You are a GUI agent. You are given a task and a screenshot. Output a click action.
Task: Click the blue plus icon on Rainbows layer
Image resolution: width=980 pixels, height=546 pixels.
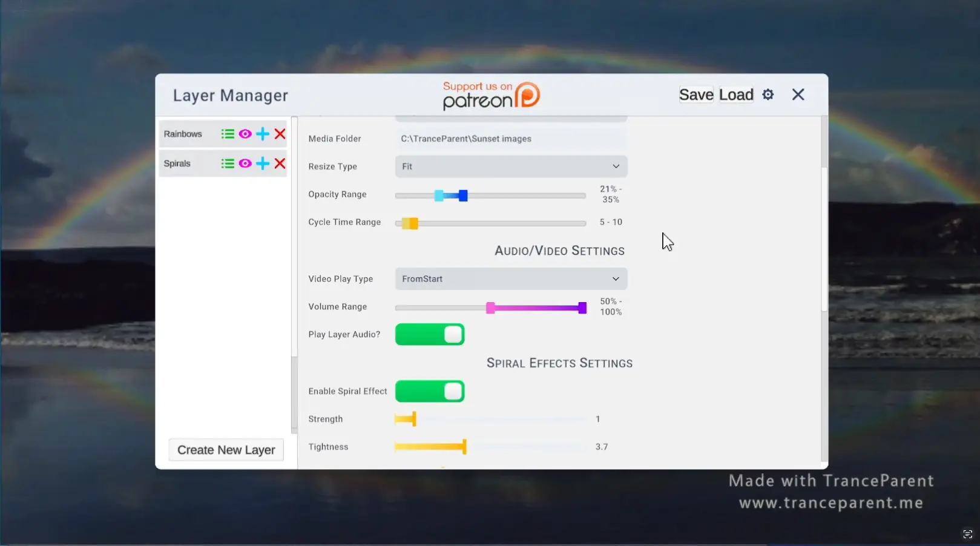[262, 134]
